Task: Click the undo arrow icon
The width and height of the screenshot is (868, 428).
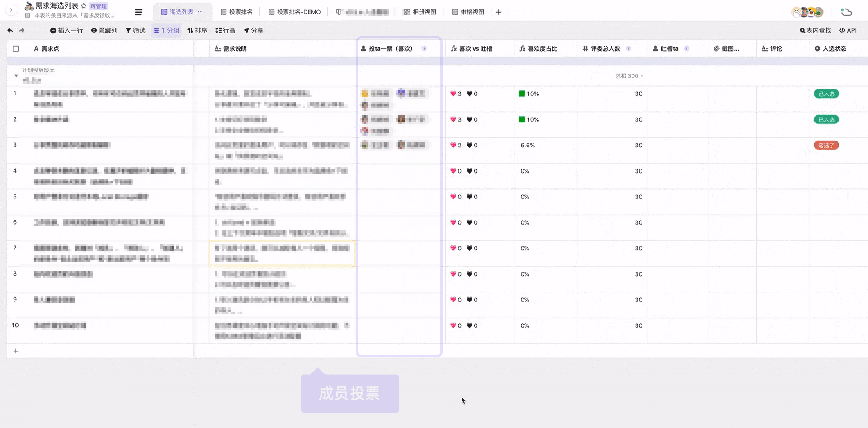Action: (x=10, y=30)
